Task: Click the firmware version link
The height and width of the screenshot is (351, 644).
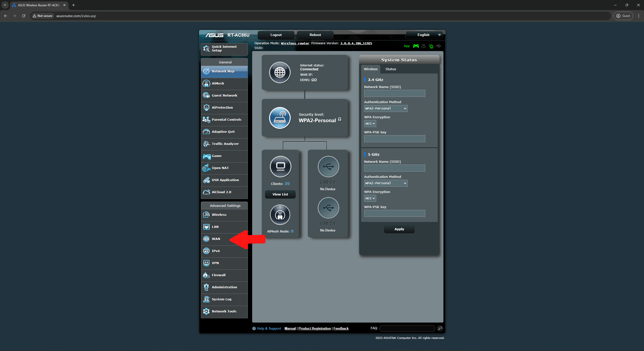Action: [x=356, y=43]
